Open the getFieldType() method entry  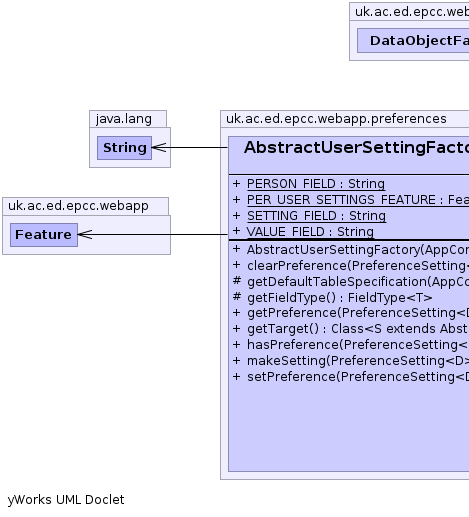point(339,297)
